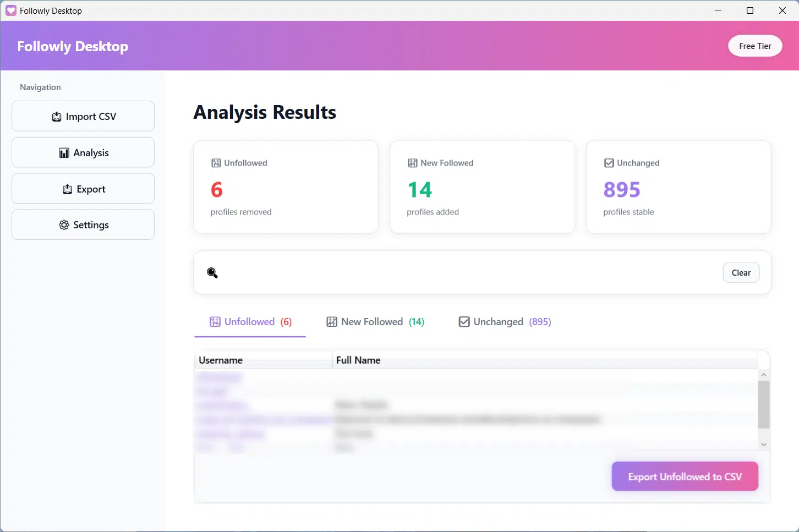Close the Followly Desktop window
Screen dimensions: 799x532
pyautogui.click(x=782, y=10)
